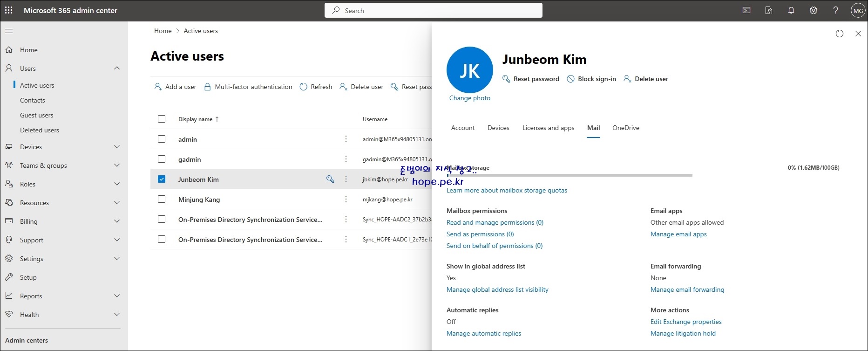Click the Billing card icon
Image resolution: width=868 pixels, height=351 pixels.
(9, 221)
